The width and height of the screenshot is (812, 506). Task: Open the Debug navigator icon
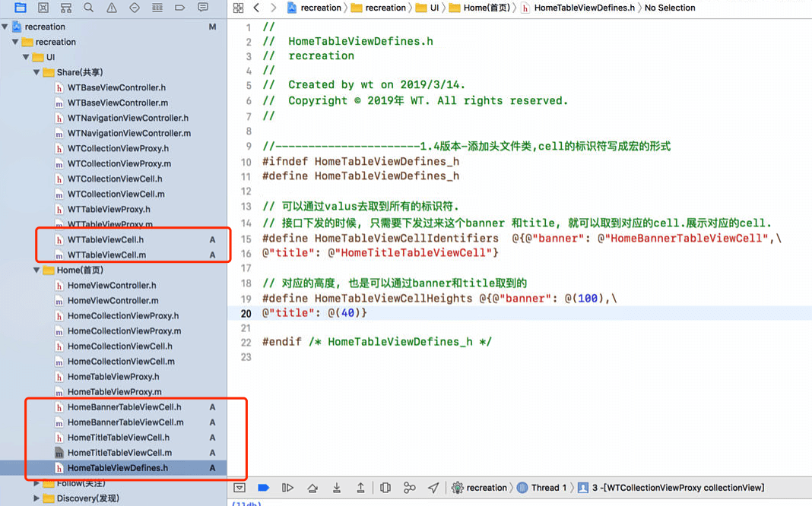(x=157, y=8)
